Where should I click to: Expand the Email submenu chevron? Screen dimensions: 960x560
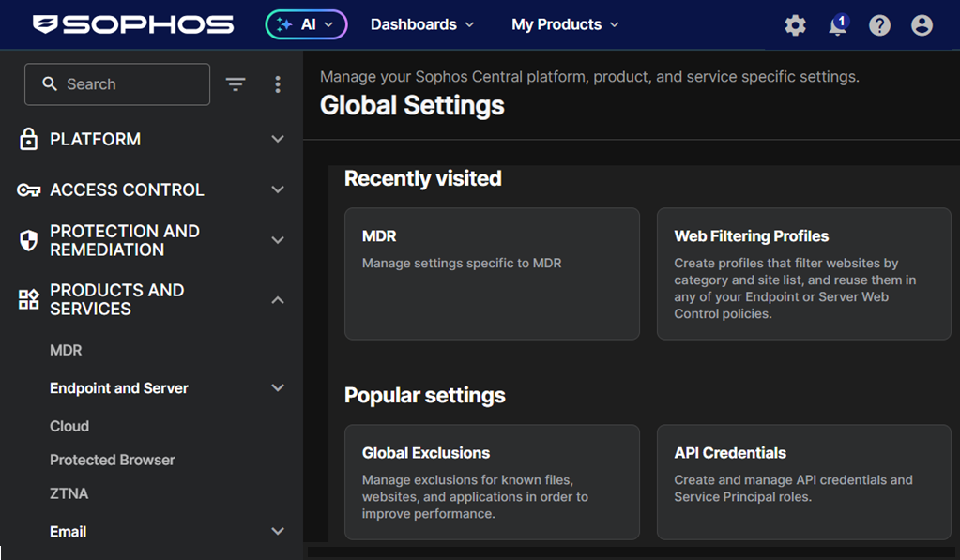[278, 531]
